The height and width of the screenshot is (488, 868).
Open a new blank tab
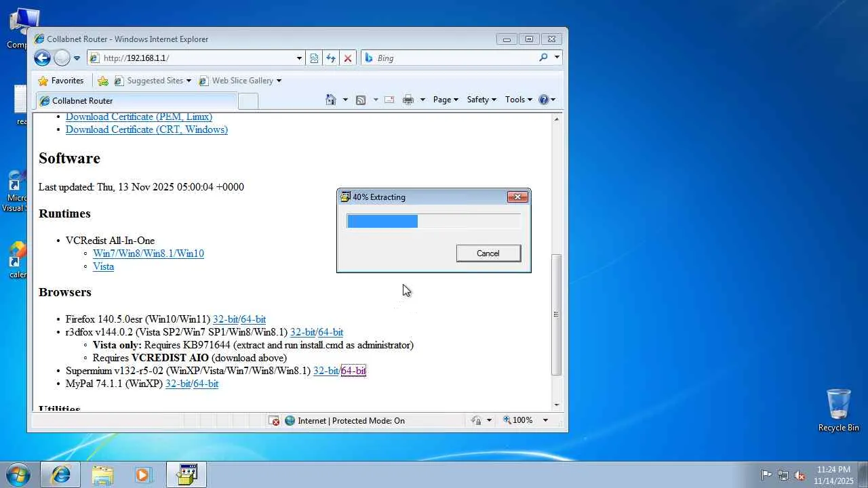(x=248, y=101)
